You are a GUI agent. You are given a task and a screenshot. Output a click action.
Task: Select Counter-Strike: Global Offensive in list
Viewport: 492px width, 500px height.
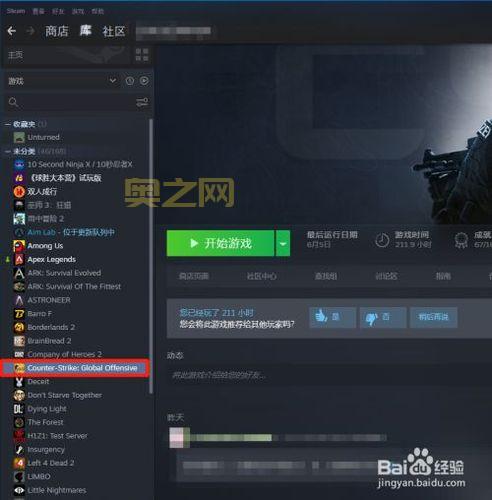[x=75, y=368]
